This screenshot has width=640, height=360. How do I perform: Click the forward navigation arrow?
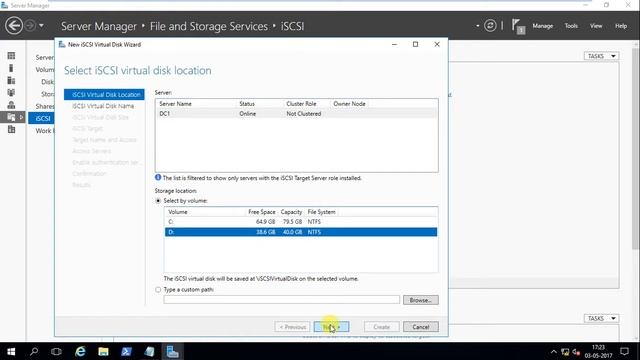[30, 26]
